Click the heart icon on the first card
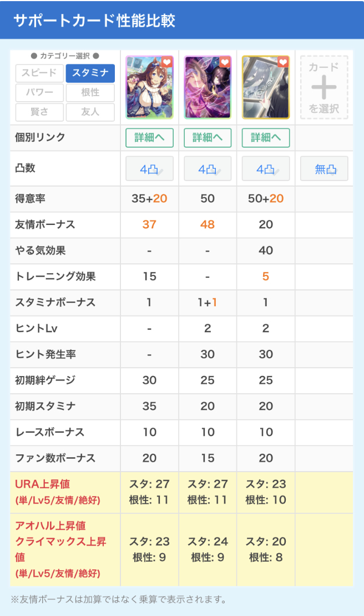Image resolution: width=364 pixels, height=616 pixels. (x=166, y=62)
